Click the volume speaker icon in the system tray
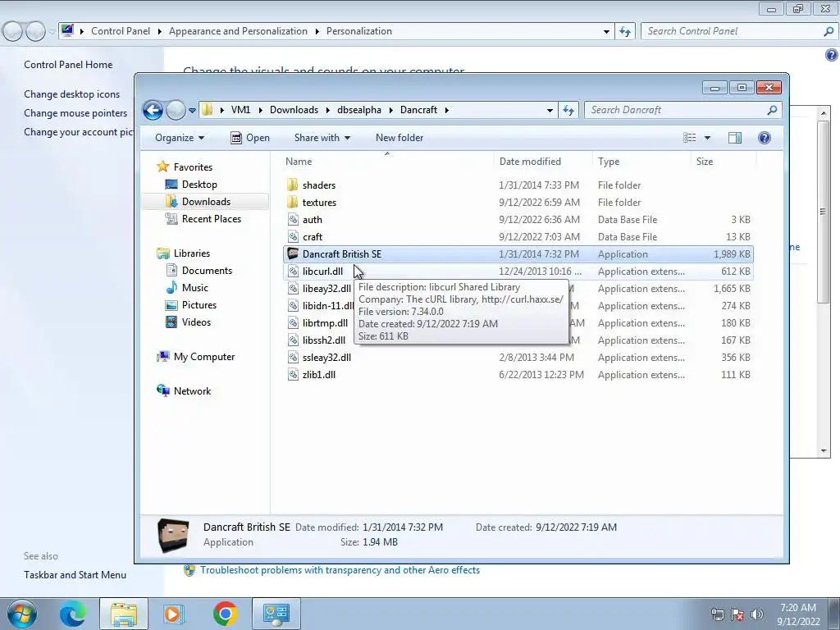This screenshot has width=840, height=630. (757, 614)
